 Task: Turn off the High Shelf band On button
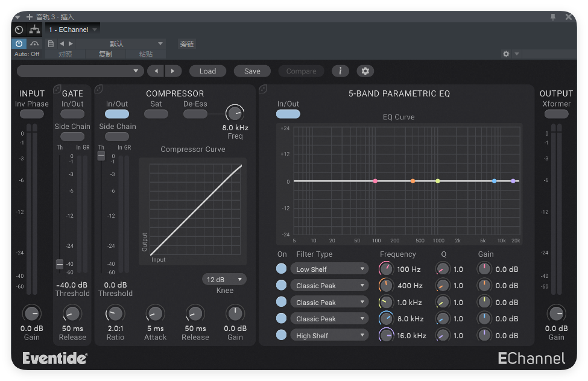(281, 335)
